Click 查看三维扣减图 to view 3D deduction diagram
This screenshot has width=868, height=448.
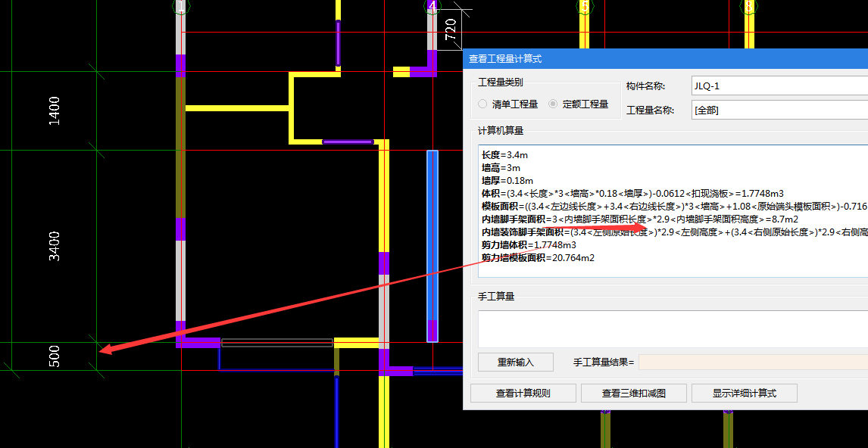632,393
